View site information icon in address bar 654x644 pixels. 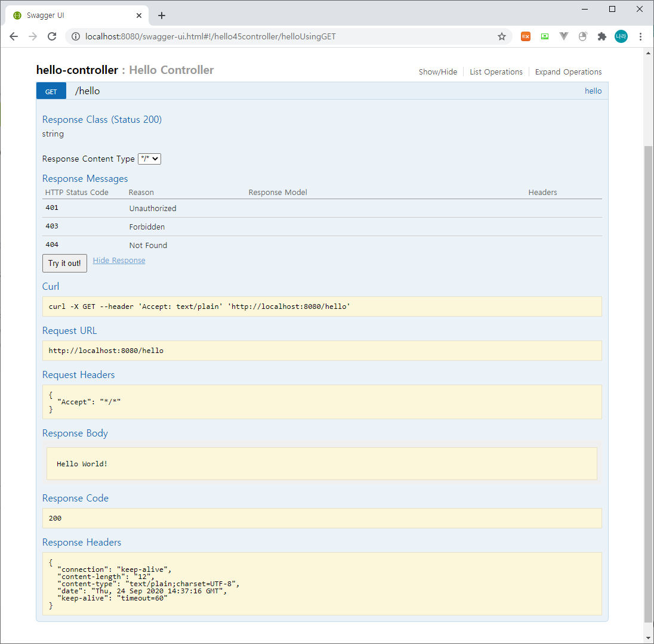(x=76, y=37)
